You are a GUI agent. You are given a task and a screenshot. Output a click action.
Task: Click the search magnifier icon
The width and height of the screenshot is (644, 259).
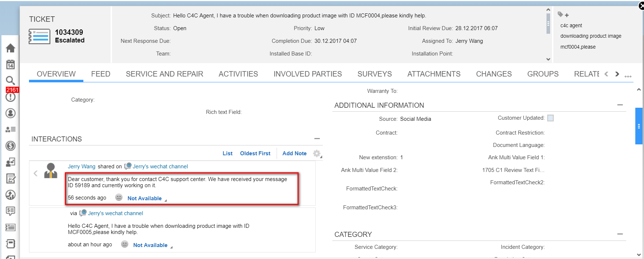pyautogui.click(x=10, y=80)
